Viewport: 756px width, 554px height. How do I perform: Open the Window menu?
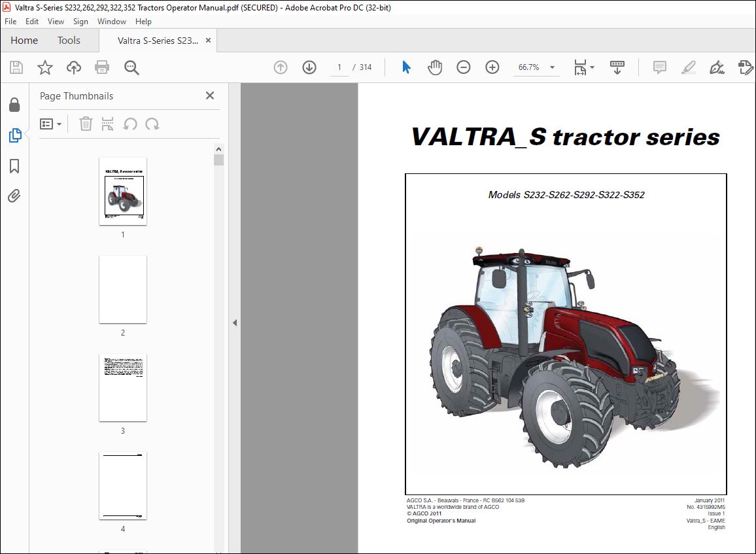point(112,21)
